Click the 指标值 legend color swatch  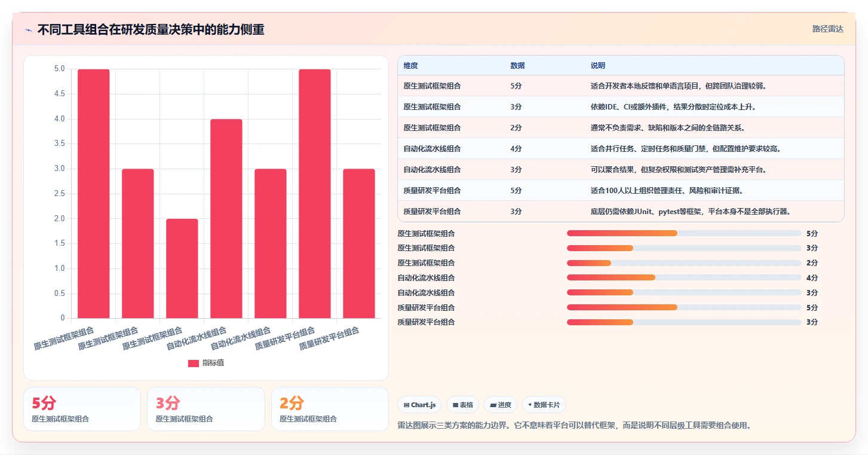pos(194,363)
